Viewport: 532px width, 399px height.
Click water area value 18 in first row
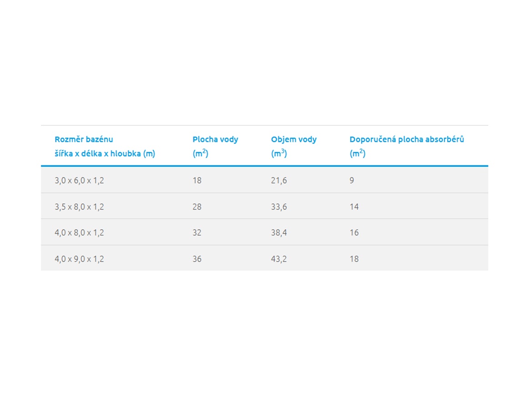click(197, 180)
